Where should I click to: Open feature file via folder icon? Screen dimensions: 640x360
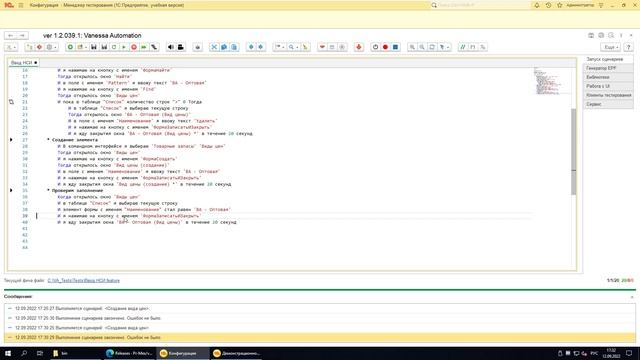click(x=80, y=47)
